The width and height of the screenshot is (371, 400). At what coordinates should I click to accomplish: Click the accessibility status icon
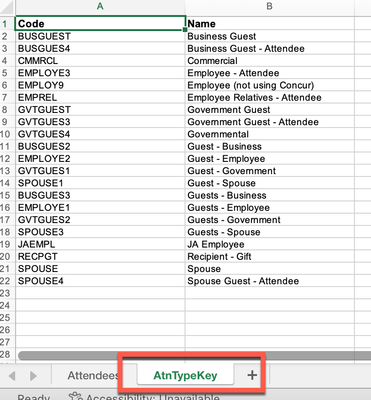click(x=75, y=396)
